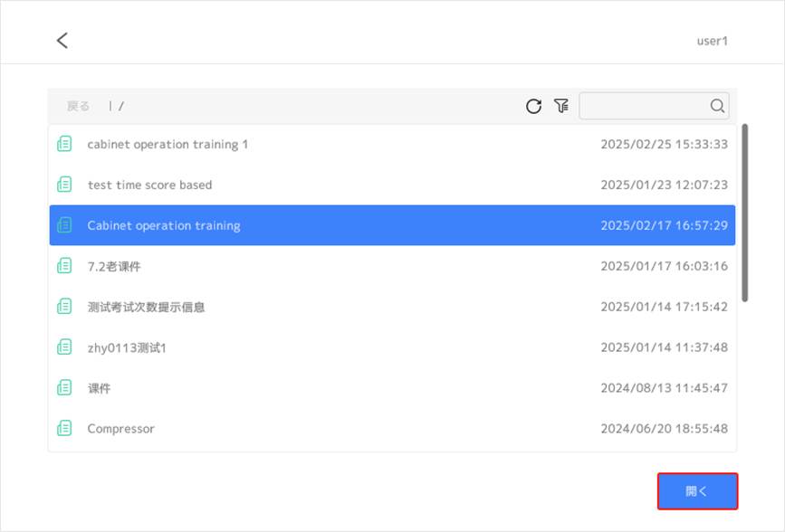The width and height of the screenshot is (785, 532).
Task: Select the test time score based item
Action: pos(393,185)
